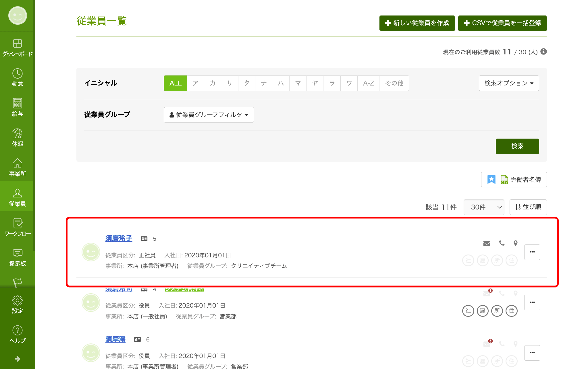Filter by initial マ
588x369 pixels.
(298, 83)
